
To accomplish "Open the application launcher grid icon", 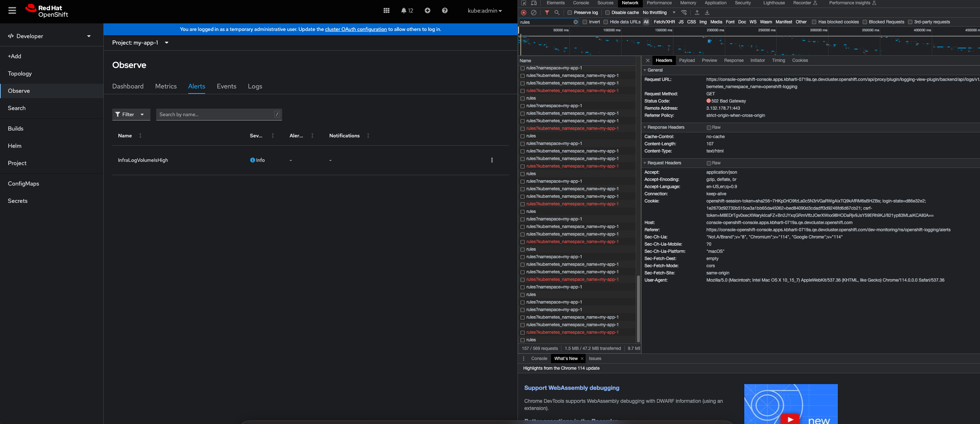I will click(386, 11).
